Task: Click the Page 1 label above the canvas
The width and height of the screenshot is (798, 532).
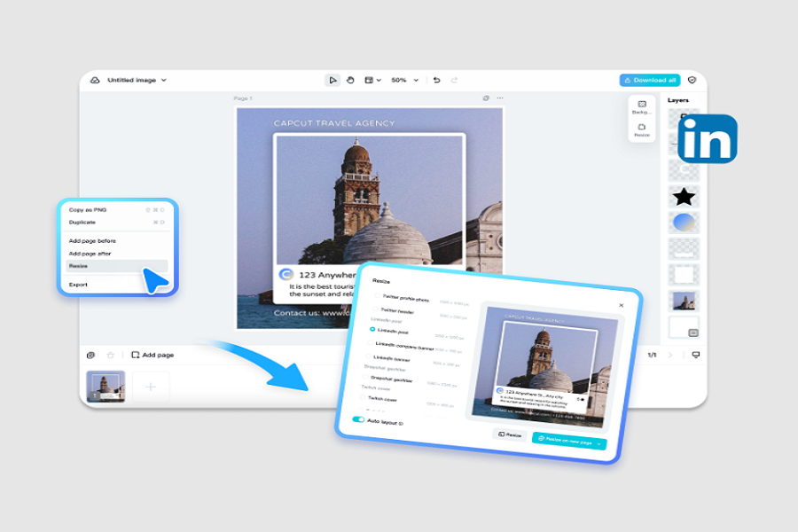Action: click(243, 98)
